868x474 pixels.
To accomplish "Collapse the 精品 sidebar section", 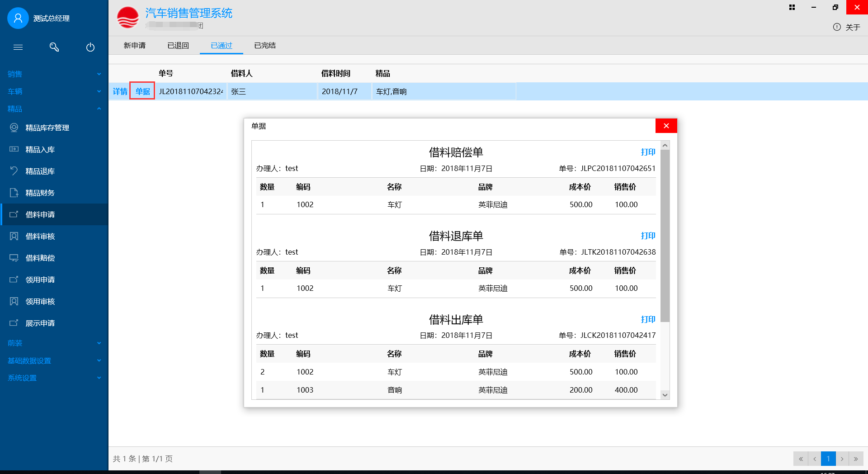I will (x=54, y=109).
